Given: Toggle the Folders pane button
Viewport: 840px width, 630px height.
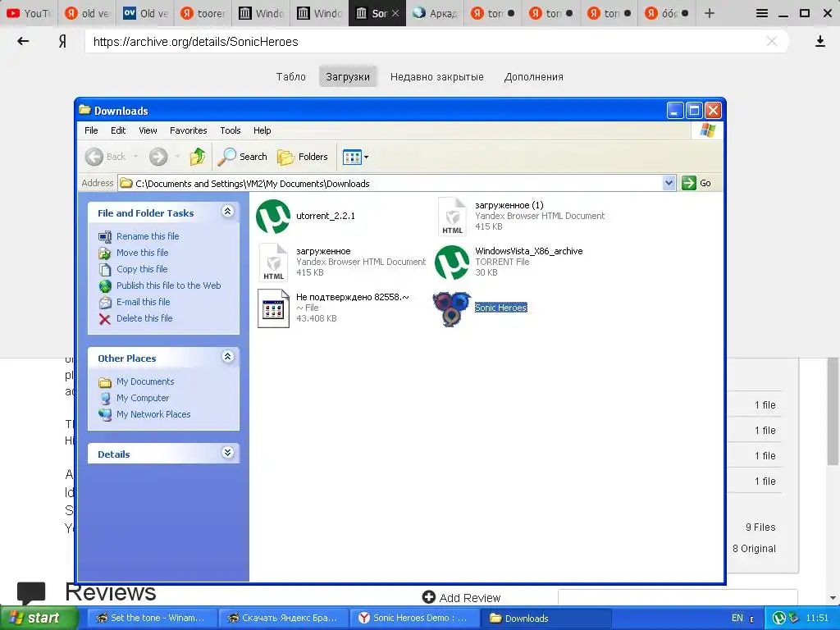Looking at the screenshot, I should [x=303, y=157].
